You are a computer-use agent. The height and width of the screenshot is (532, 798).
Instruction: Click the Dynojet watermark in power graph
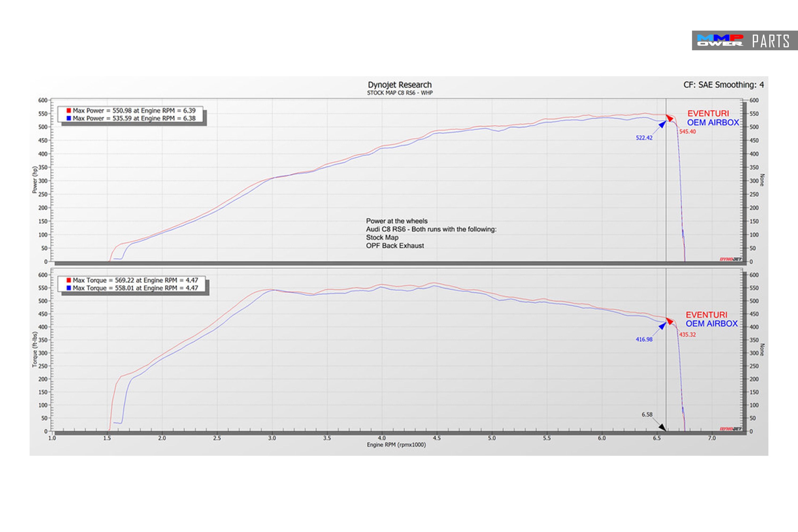coord(730,259)
